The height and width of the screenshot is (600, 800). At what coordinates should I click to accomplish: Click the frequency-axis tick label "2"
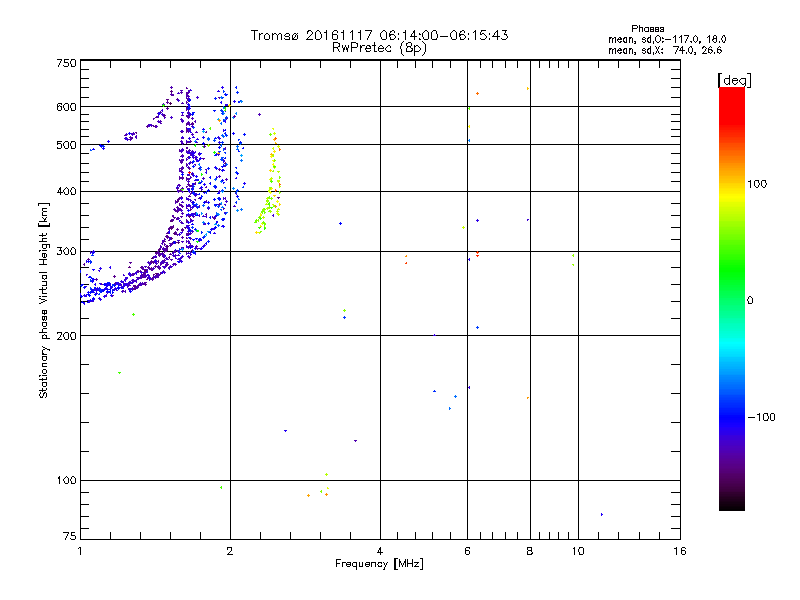pos(230,551)
